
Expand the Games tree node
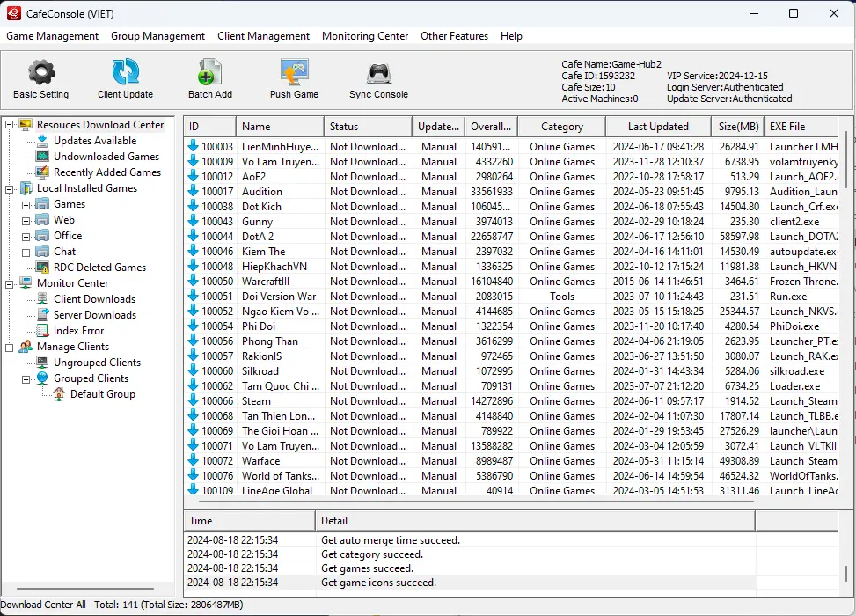coord(26,204)
